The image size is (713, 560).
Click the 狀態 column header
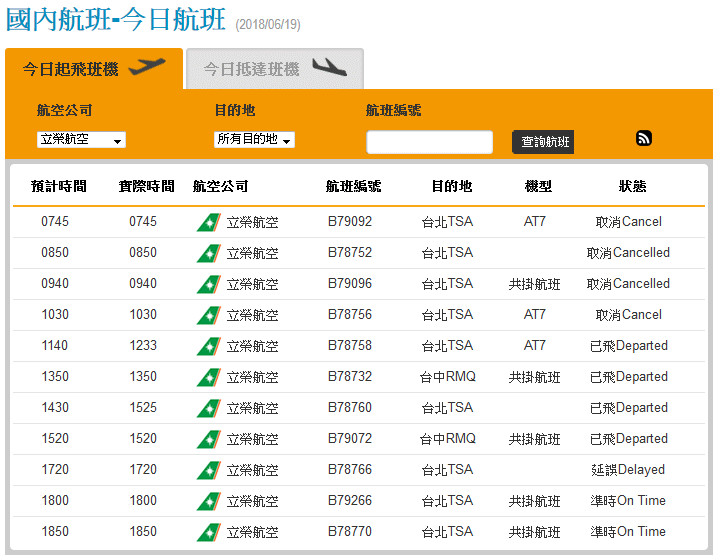(632, 186)
